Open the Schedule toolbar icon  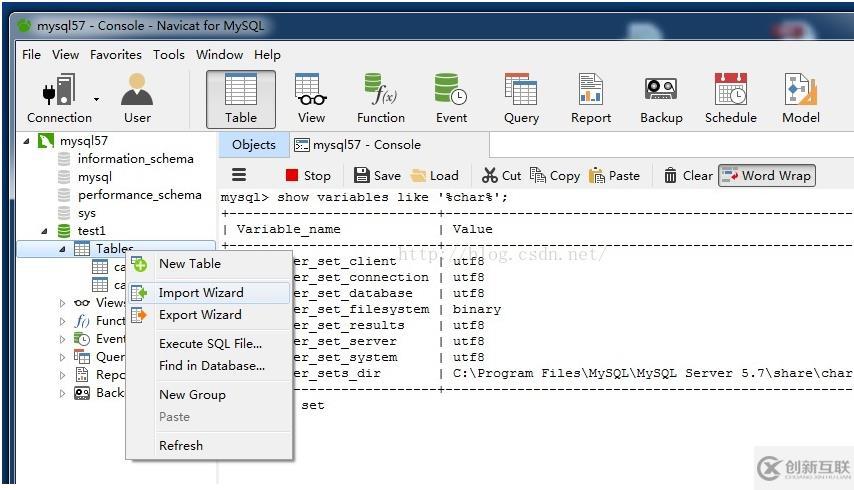[731, 99]
